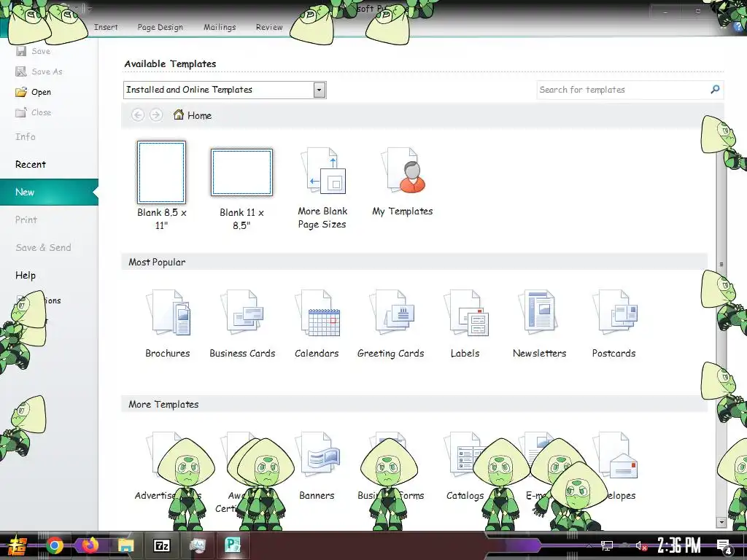Click the search magnifier icon
Viewport: 747px width, 560px height.
click(715, 90)
